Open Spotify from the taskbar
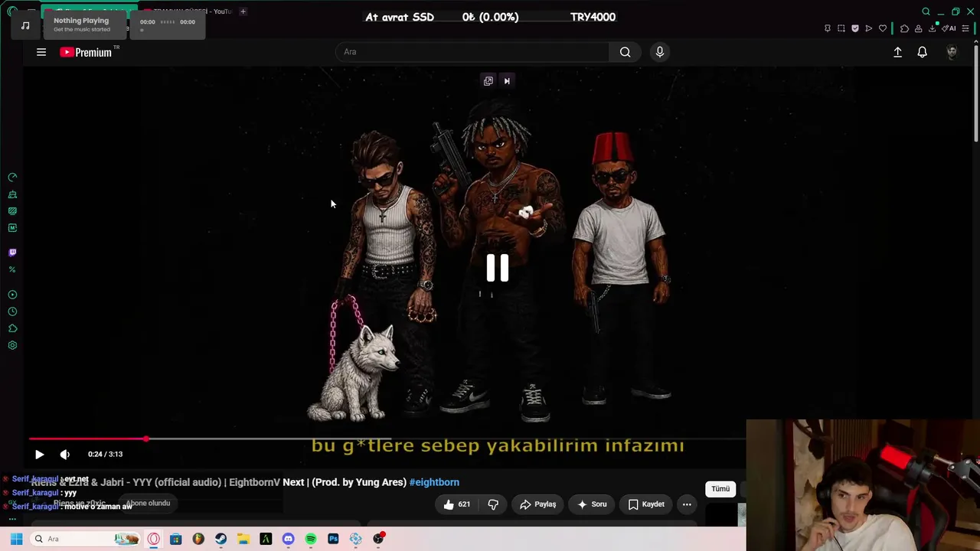 [311, 539]
